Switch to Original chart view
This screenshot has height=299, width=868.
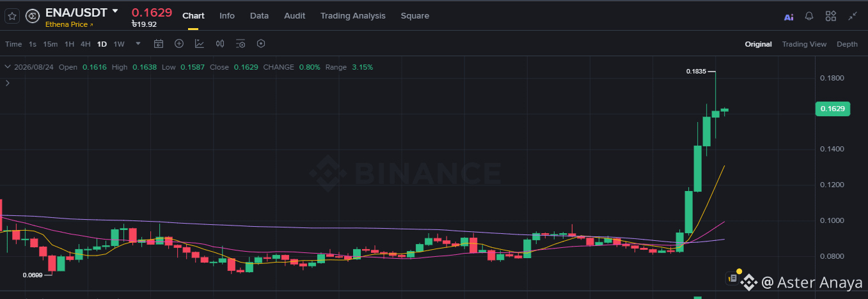758,44
